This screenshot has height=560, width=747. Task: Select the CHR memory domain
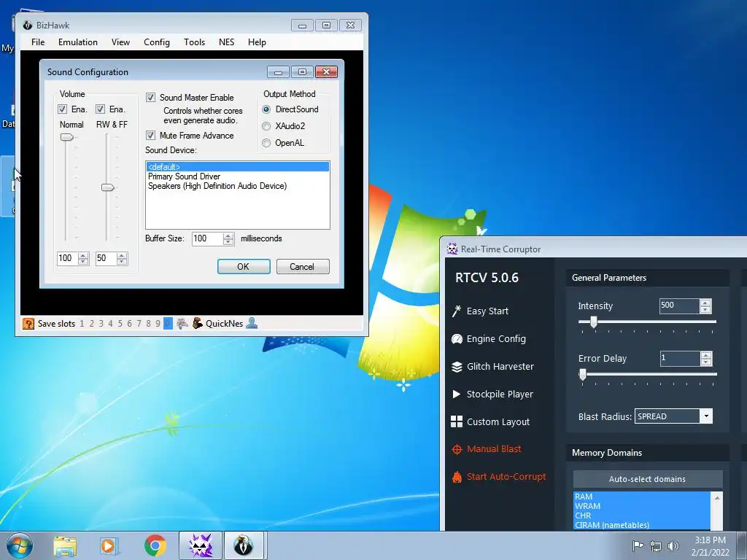click(642, 516)
